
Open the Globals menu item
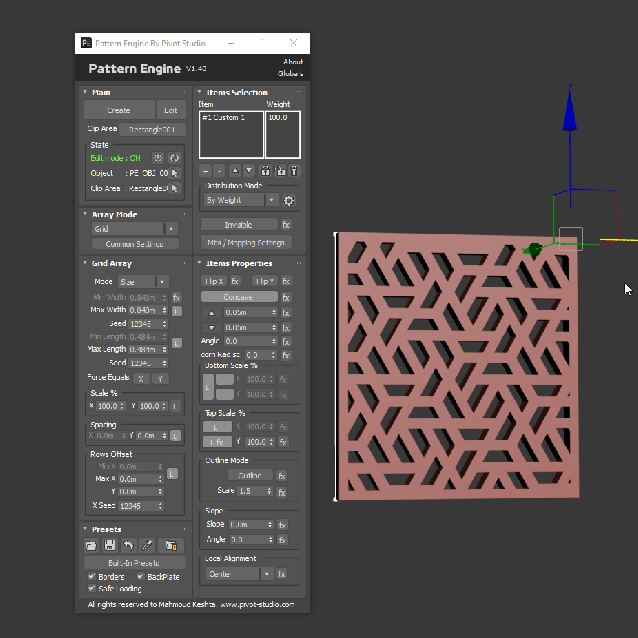(291, 74)
